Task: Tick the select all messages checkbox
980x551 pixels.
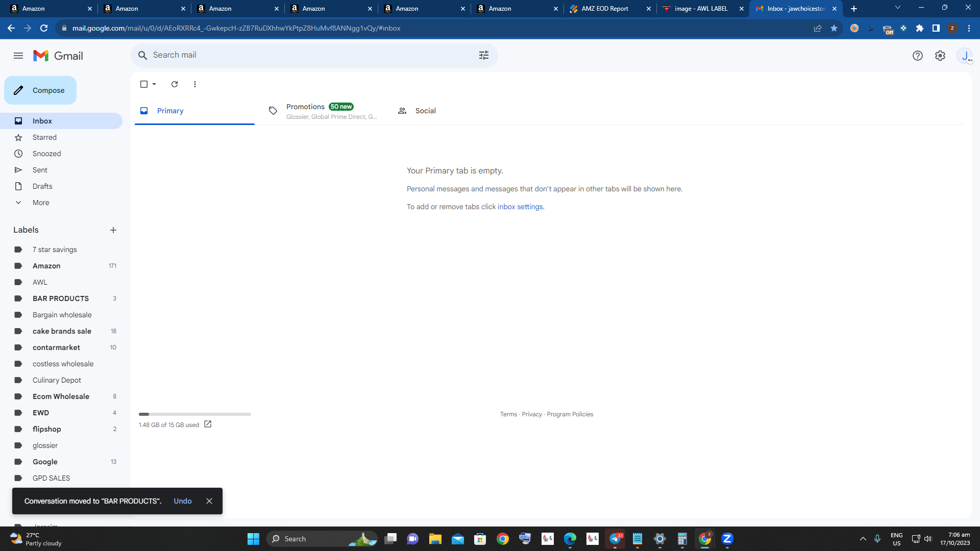Action: point(144,84)
